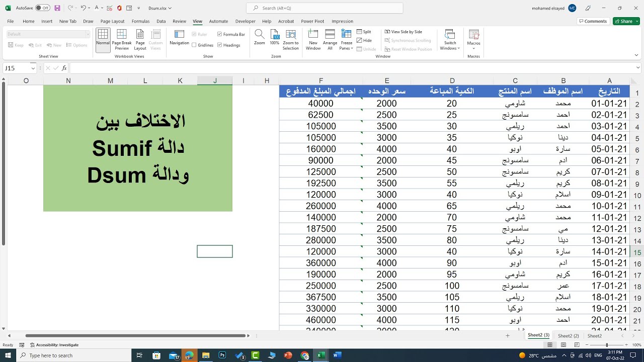Select column F header

[x=321, y=80]
